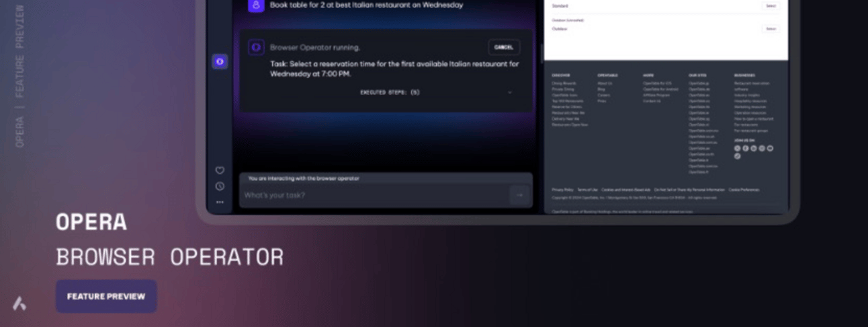The width and height of the screenshot is (868, 327).
Task: Click the Browser Operator running status icon
Action: tap(255, 47)
